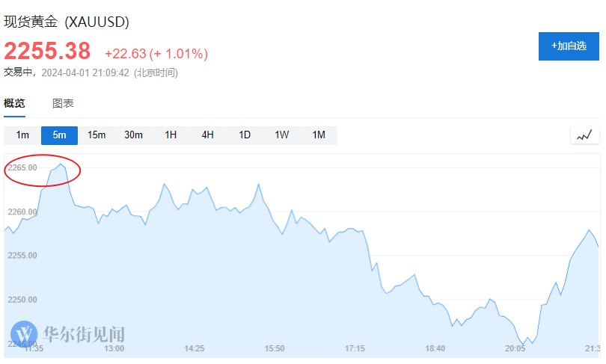Select the 1W weekly interval

click(x=281, y=135)
